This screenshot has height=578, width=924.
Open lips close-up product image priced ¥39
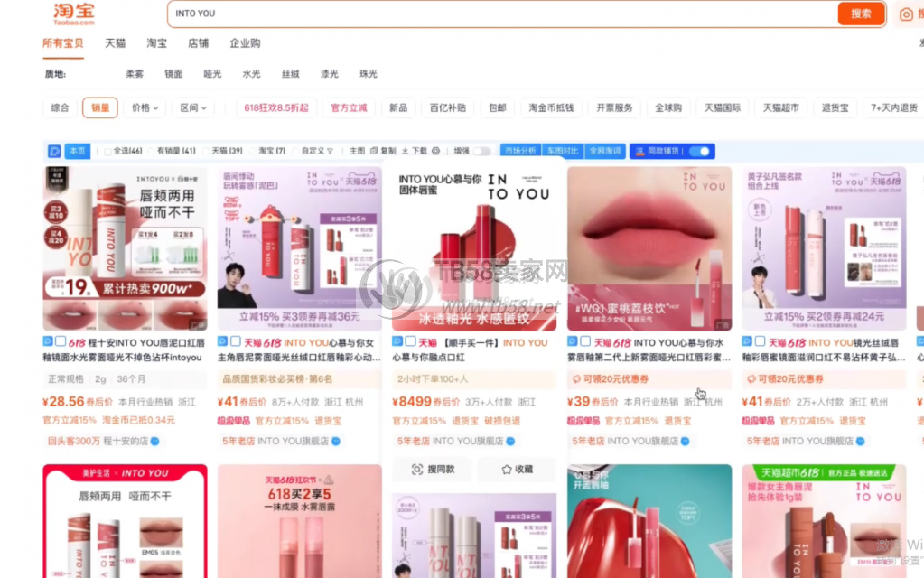coord(649,248)
